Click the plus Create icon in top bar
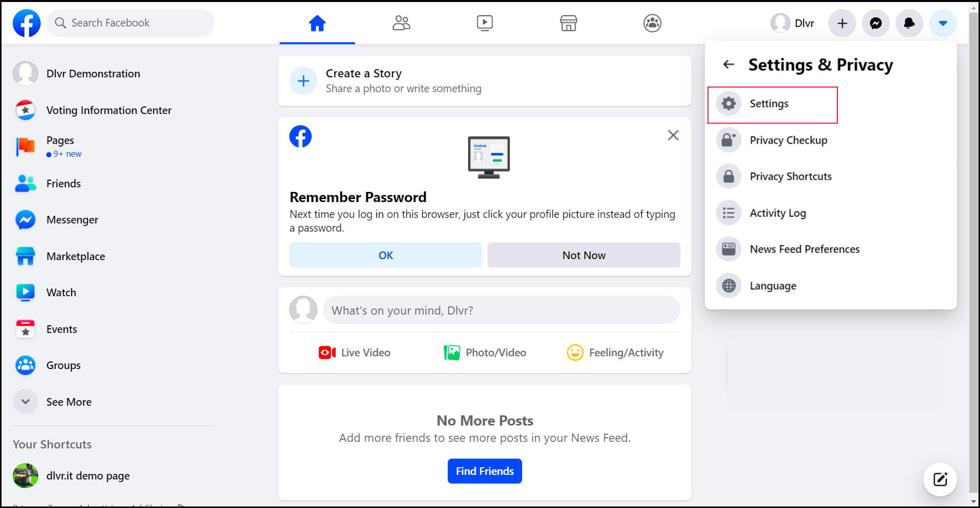 (842, 23)
